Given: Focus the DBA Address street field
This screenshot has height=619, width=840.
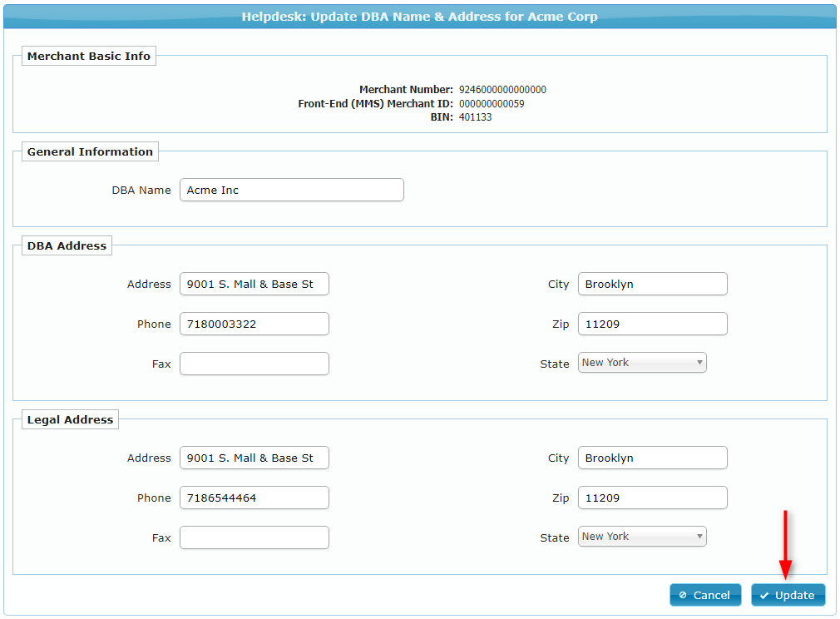Looking at the screenshot, I should tap(254, 284).
